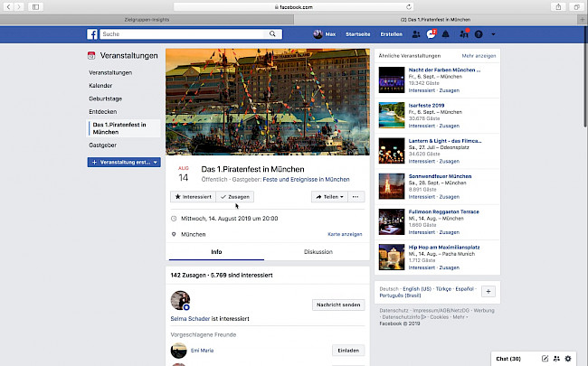The width and height of the screenshot is (588, 366).
Task: Open the help question mark icon
Action: (479, 34)
